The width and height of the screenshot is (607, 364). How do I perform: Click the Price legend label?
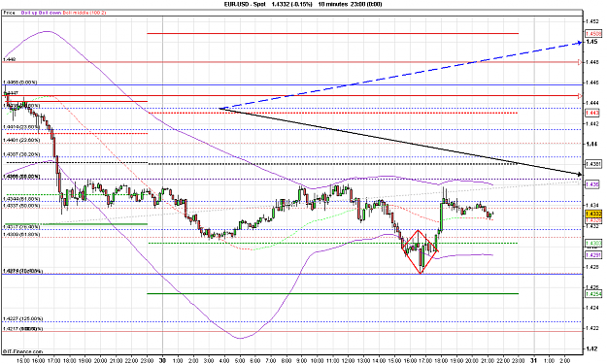(9, 13)
